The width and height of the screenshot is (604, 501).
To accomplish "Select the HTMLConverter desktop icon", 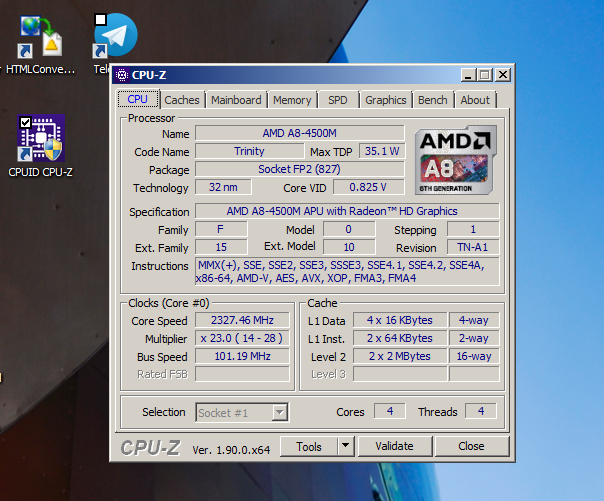I will pos(39,36).
